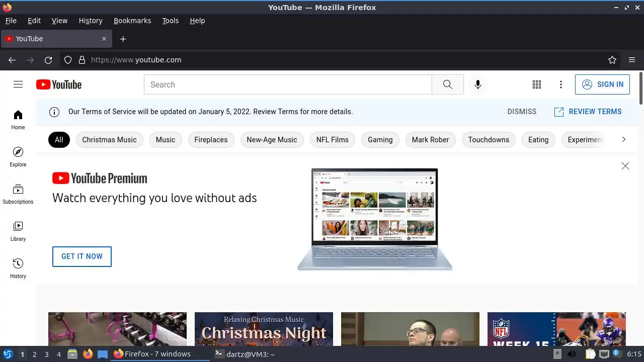Screen dimensions: 644x362
Task: Bookmark this page with the star icon
Action: (x=612, y=60)
